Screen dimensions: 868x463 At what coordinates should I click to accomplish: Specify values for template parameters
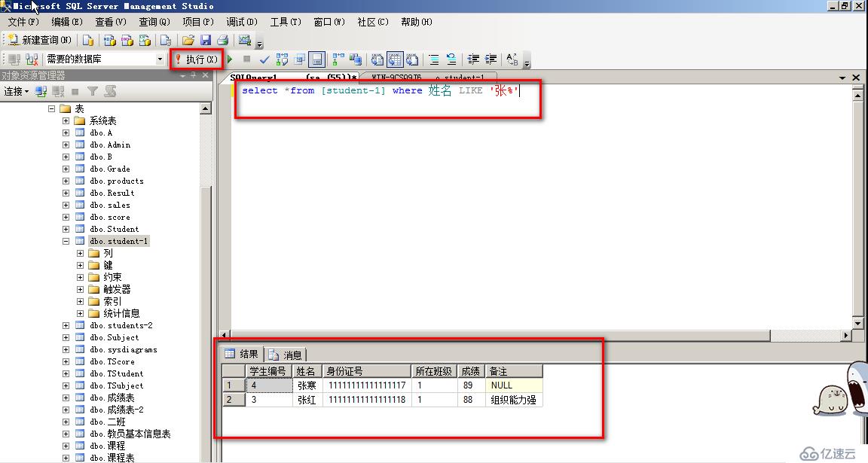tap(512, 59)
